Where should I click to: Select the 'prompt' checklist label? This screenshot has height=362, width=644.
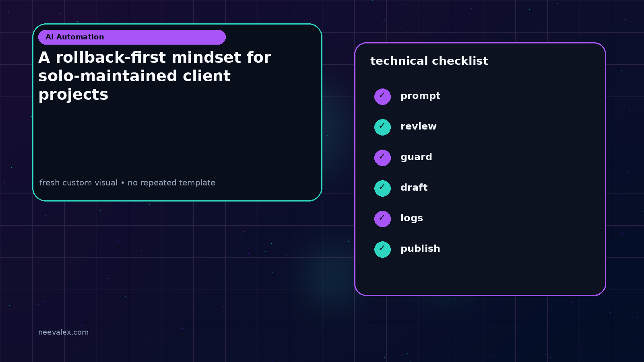[x=420, y=96]
